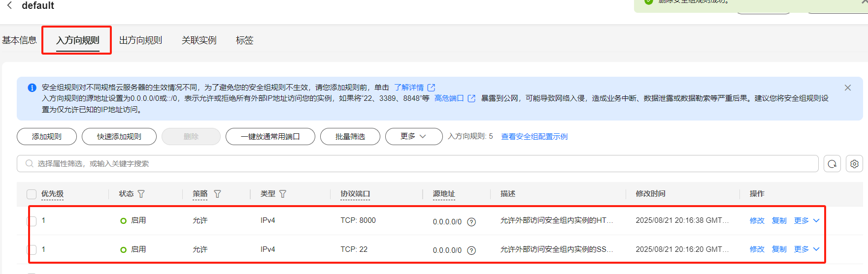Viewport: 868px width, 274px height.
Task: Expand 更多 for the TCP: 22 rule
Action: [806, 249]
